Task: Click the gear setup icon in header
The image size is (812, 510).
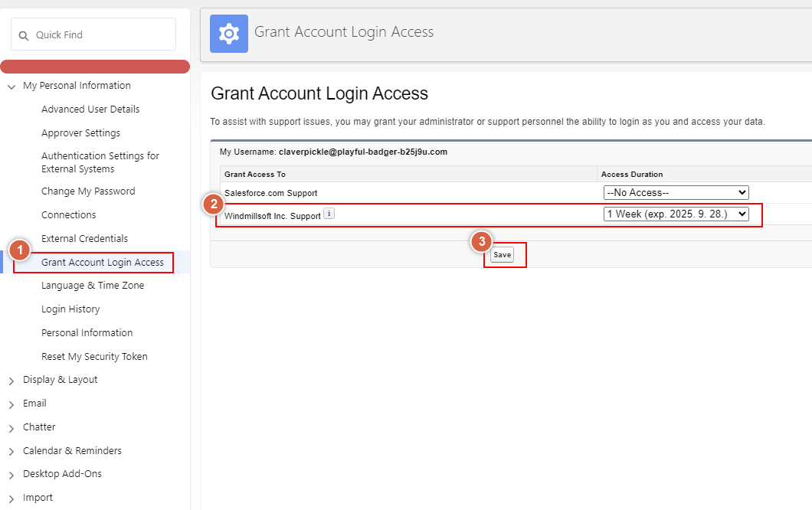Action: [x=229, y=34]
